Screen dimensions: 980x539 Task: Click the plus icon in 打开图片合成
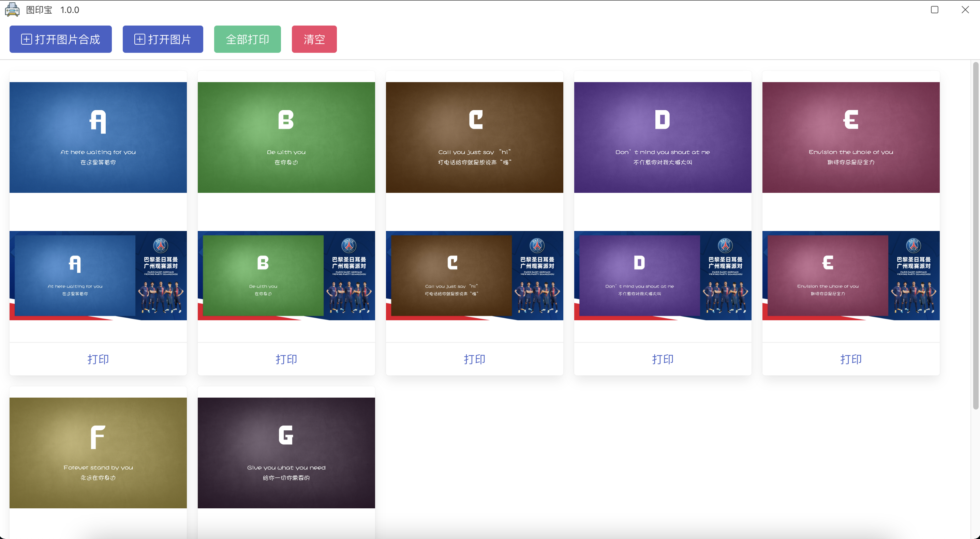[x=26, y=39]
